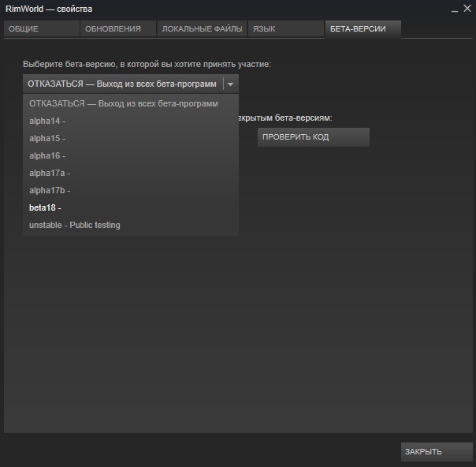Select the beta18 branch

coord(131,207)
